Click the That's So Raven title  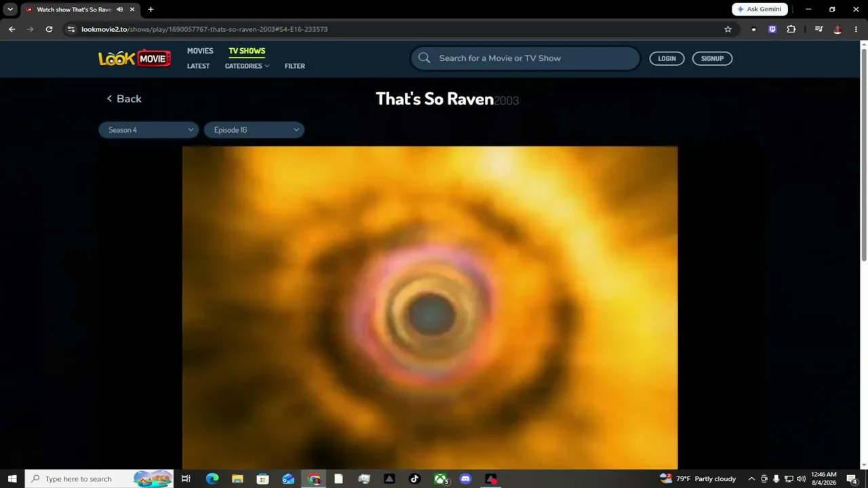(435, 99)
